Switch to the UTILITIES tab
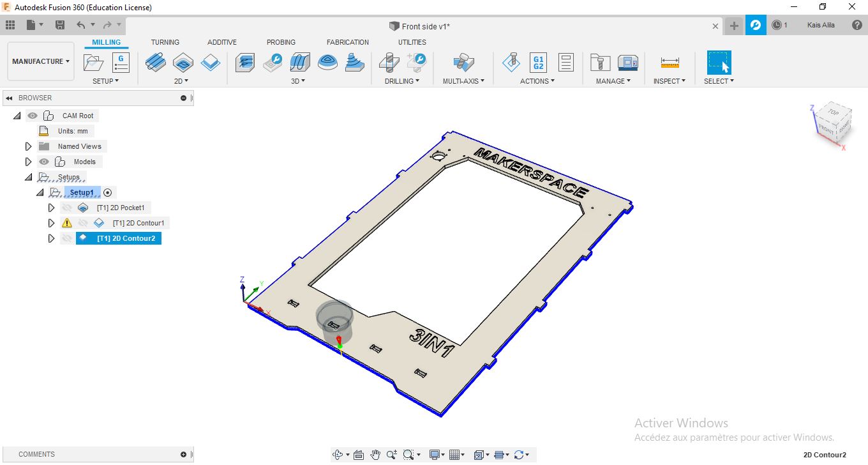868x465 pixels. [x=412, y=42]
